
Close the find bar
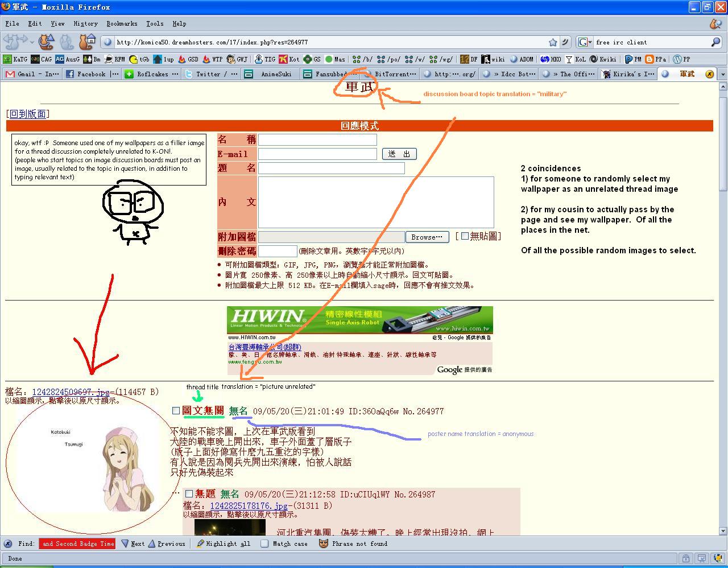[8, 544]
